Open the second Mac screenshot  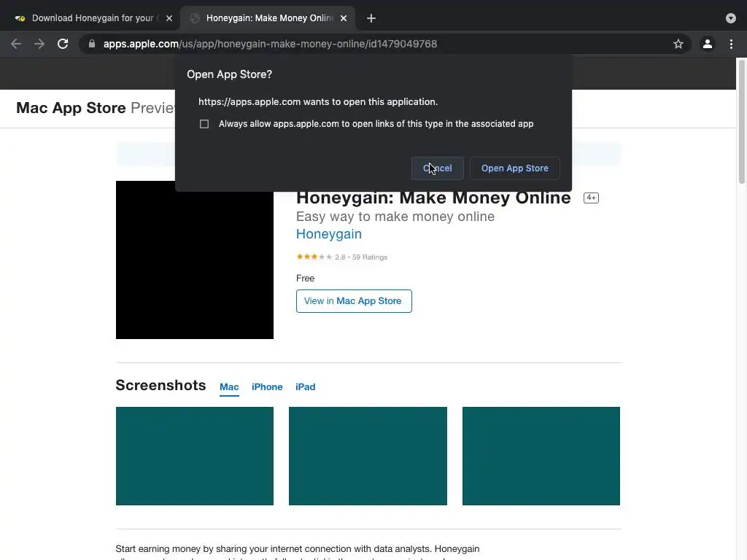[368, 456]
